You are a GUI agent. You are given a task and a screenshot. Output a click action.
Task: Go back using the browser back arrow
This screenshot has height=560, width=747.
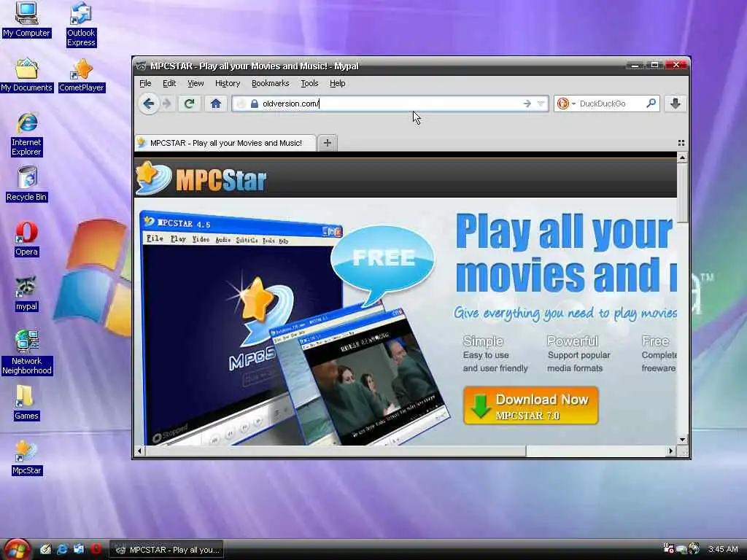(148, 104)
